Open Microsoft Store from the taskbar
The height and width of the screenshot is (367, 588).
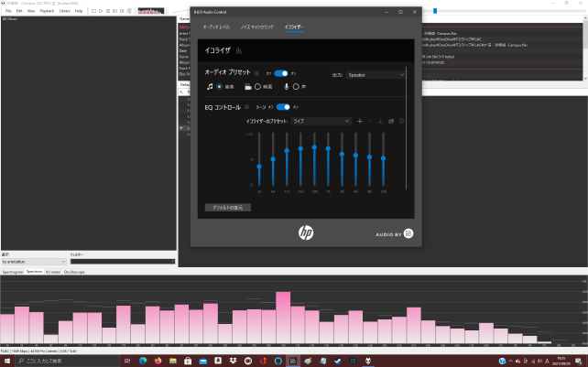click(188, 361)
